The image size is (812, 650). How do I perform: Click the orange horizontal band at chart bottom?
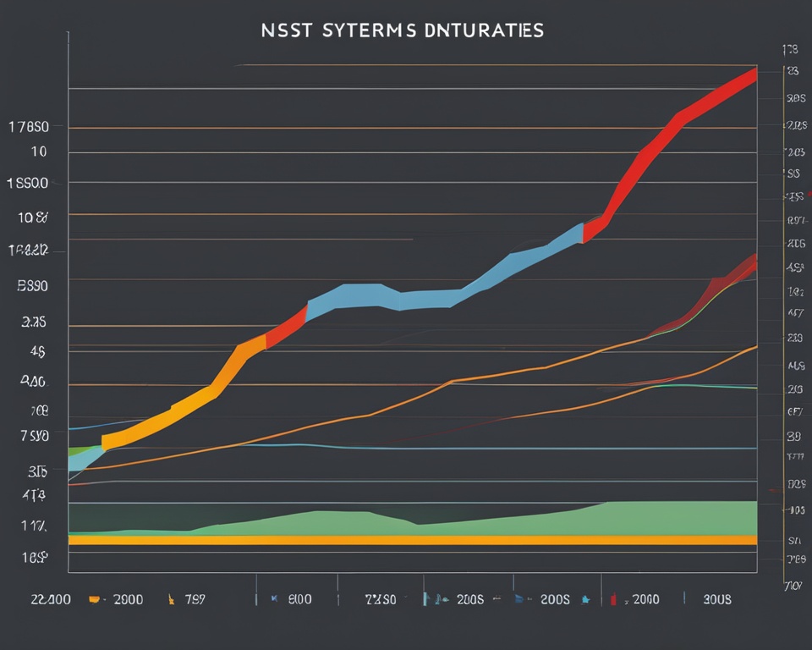413,540
